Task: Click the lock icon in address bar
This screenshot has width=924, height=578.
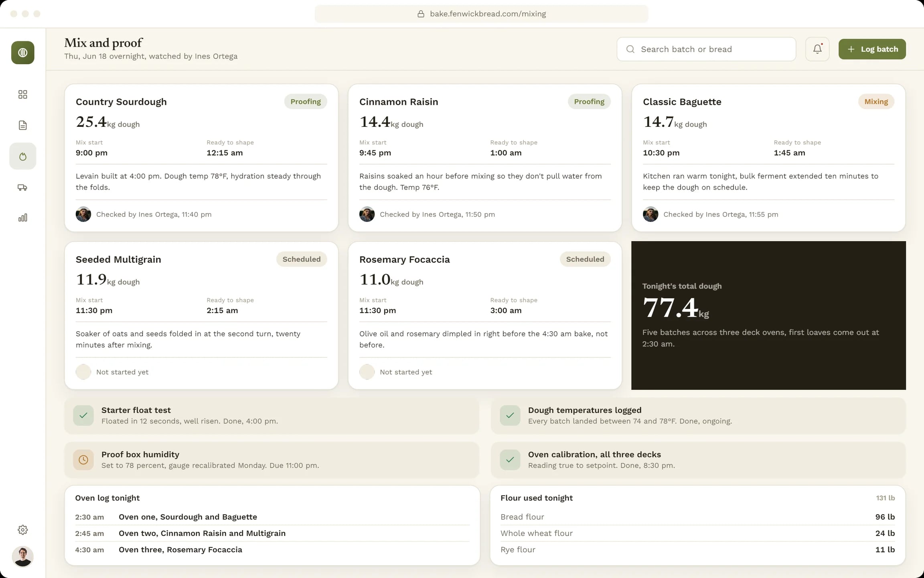Action: [421, 14]
